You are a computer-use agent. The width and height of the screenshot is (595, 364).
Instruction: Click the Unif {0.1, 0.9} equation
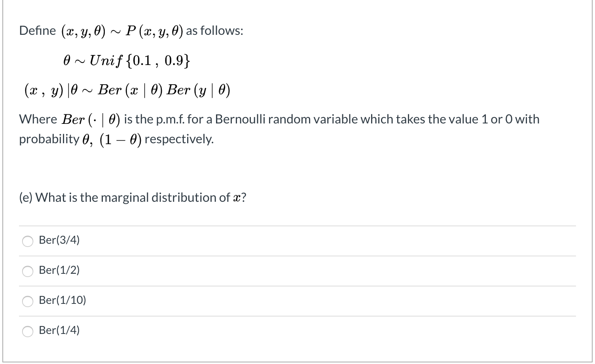[126, 60]
